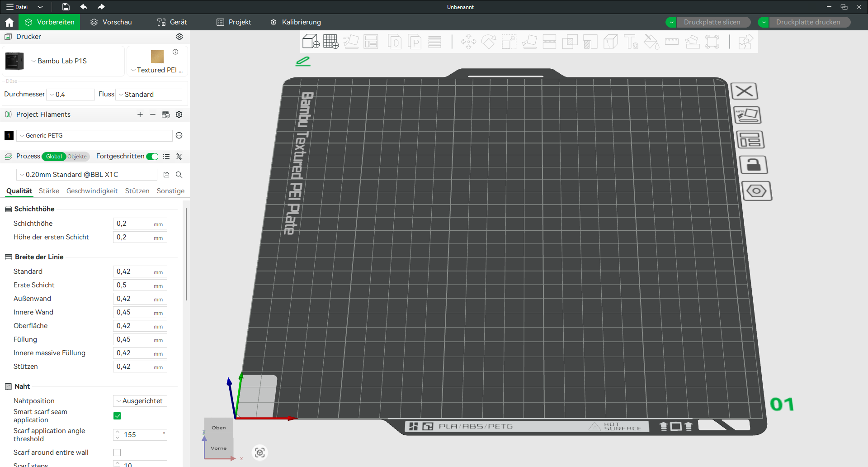The image size is (868, 467).
Task: Toggle the Fortgeschritten advanced mode switch
Action: pyautogui.click(x=152, y=157)
